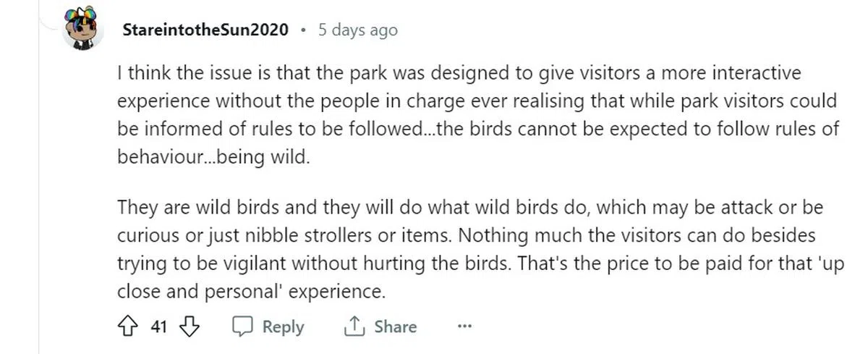868x354 pixels.
Task: Click the dot separator before the timestamp
Action: [303, 30]
